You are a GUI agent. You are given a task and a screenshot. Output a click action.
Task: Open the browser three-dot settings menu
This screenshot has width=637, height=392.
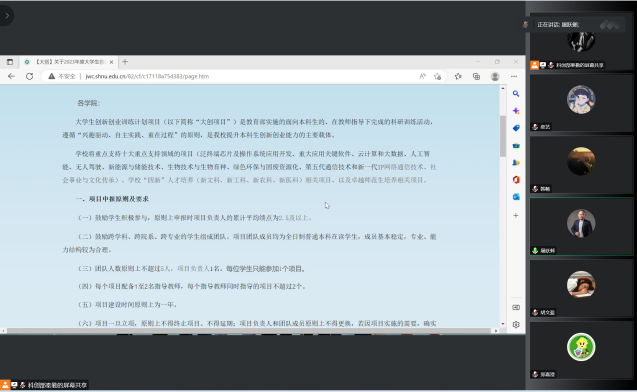(x=514, y=76)
